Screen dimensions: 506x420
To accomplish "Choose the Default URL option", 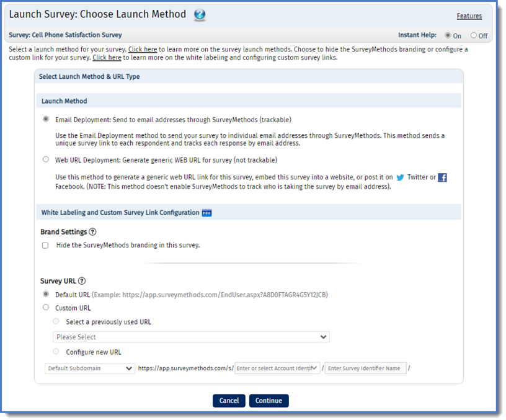I will (x=46, y=294).
